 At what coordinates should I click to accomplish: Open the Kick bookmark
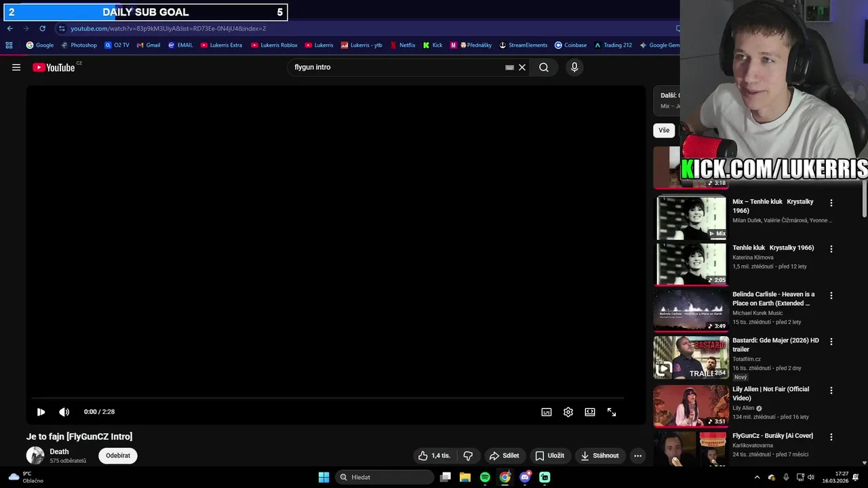433,45
